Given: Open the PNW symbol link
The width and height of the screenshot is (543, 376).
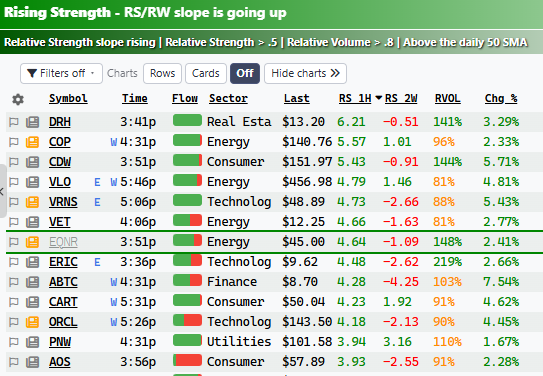Looking at the screenshot, I should (x=60, y=342).
